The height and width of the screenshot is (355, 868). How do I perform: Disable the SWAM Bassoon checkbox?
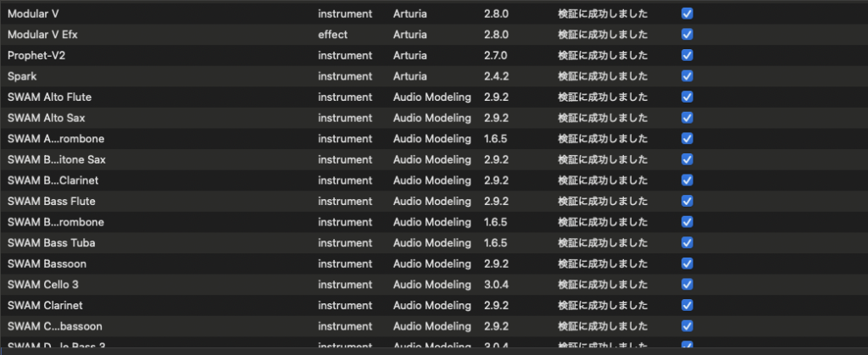click(x=687, y=263)
